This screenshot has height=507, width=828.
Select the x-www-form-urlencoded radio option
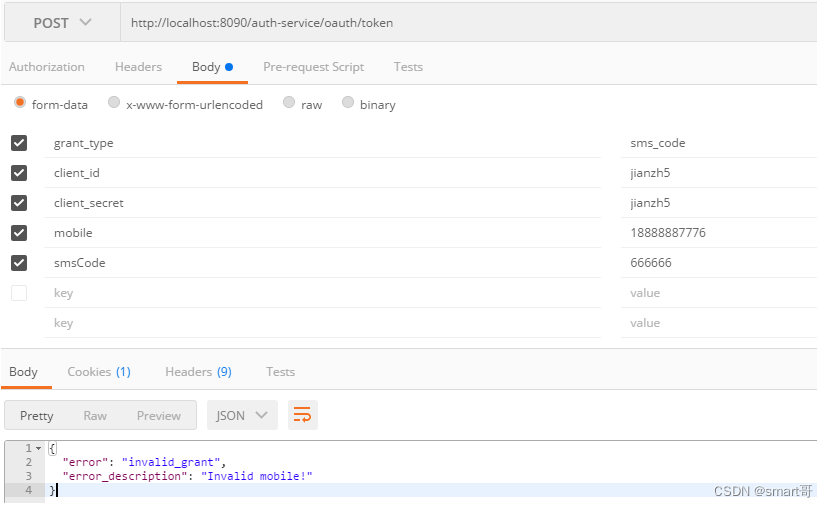point(114,102)
